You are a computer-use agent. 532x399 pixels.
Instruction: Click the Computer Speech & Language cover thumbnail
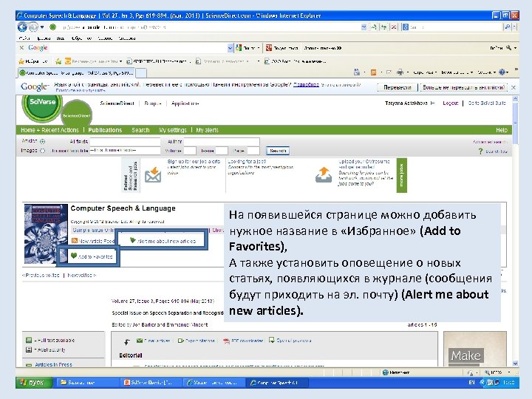46,233
